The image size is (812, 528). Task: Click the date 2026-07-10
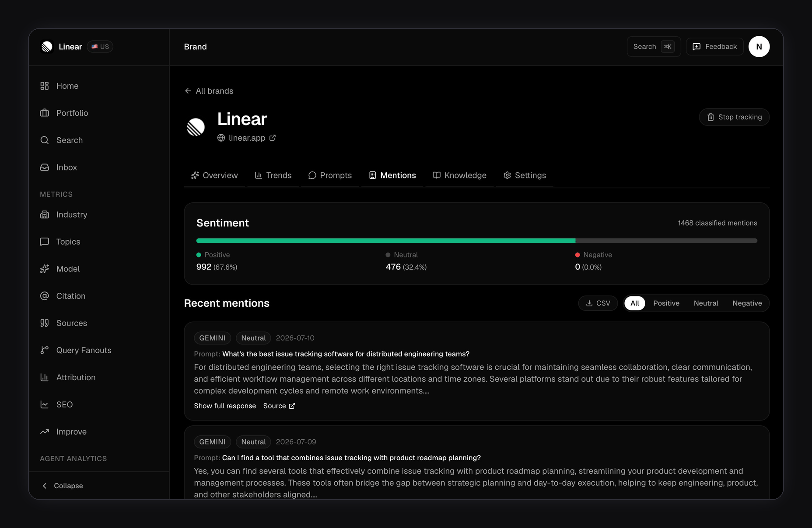pos(295,338)
